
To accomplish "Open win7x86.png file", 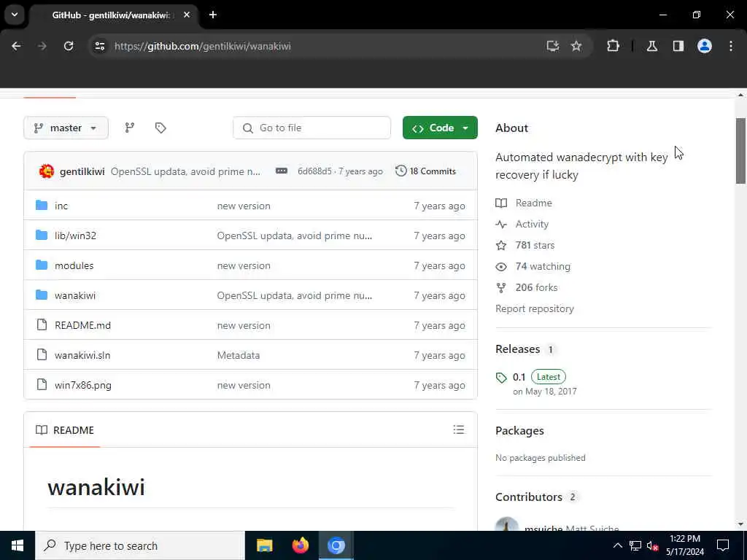I will click(x=83, y=385).
